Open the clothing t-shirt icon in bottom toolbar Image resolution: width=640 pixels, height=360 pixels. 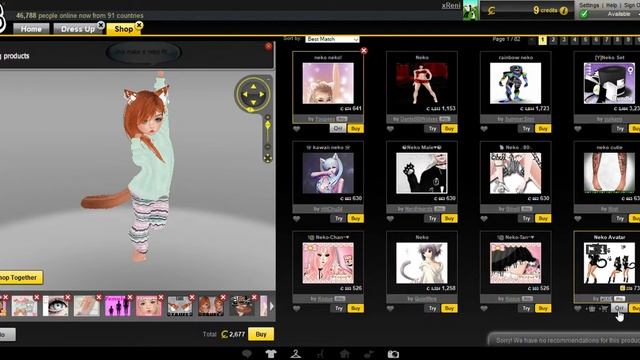pos(271,354)
